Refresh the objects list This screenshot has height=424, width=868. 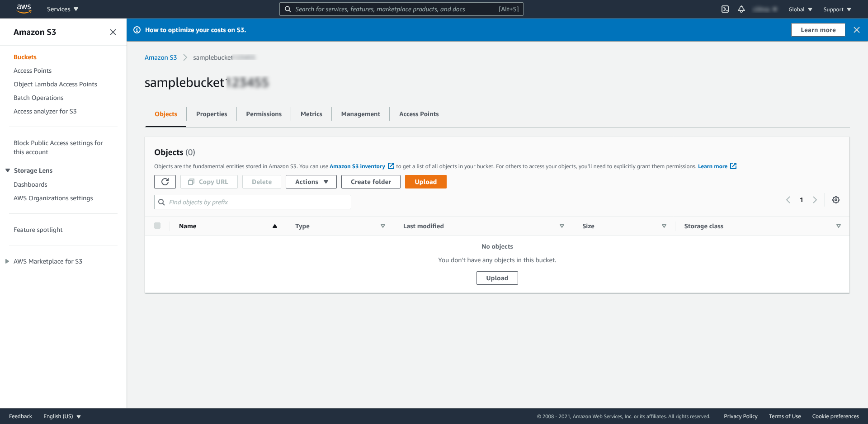pos(165,182)
